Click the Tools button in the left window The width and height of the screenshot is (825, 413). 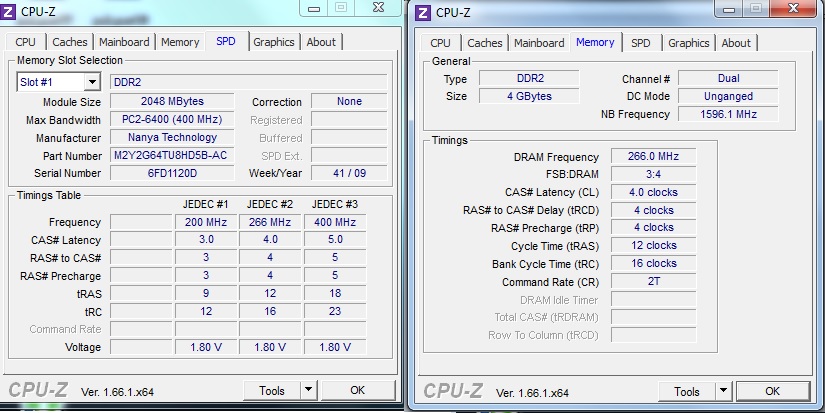[x=272, y=390]
